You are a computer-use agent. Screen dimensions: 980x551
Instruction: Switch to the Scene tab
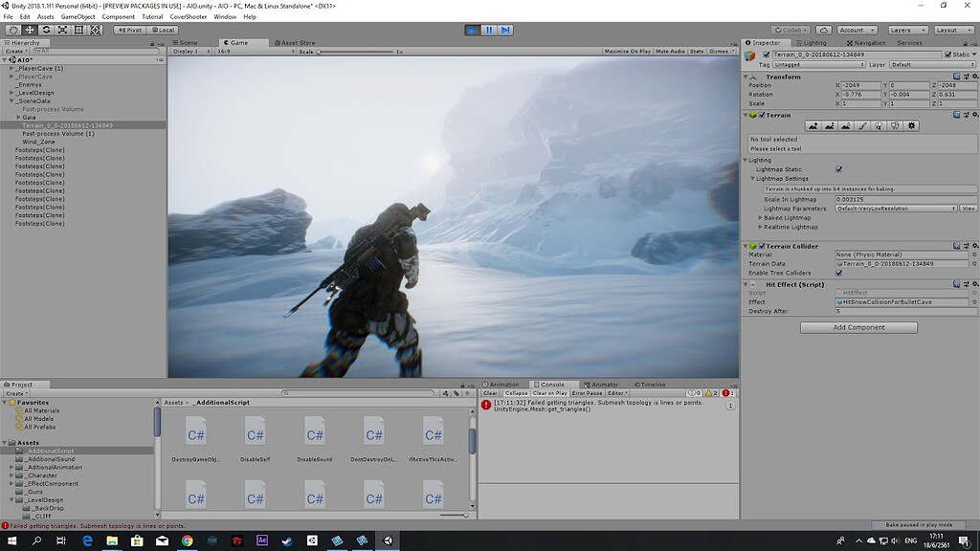pos(185,43)
